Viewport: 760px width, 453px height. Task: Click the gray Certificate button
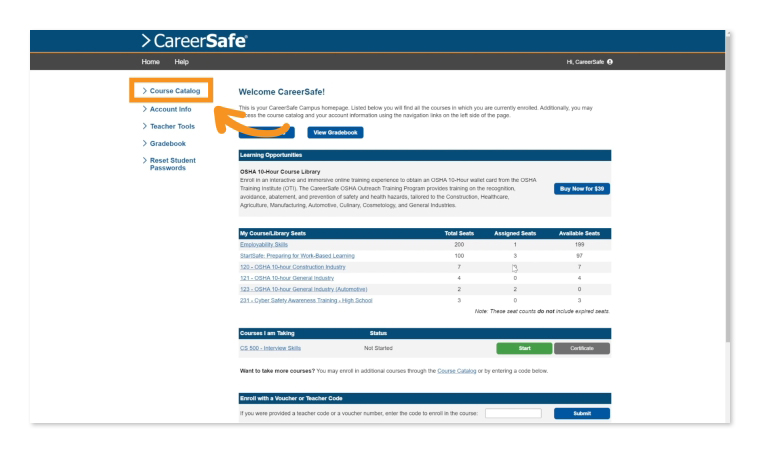click(582, 348)
